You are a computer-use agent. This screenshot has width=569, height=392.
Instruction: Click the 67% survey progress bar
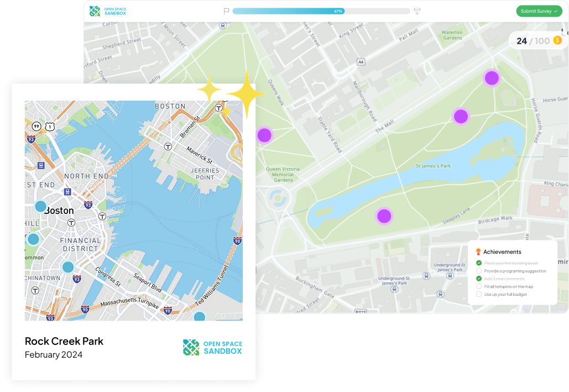pos(321,11)
